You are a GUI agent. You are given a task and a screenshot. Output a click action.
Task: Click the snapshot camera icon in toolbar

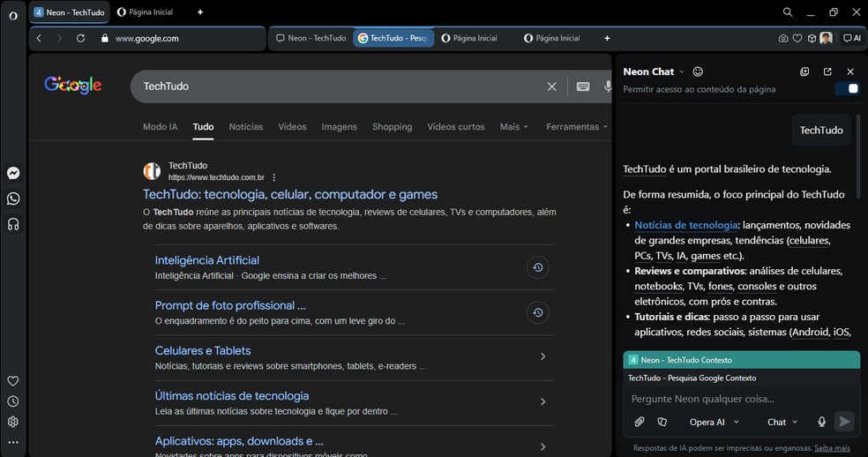click(x=782, y=39)
